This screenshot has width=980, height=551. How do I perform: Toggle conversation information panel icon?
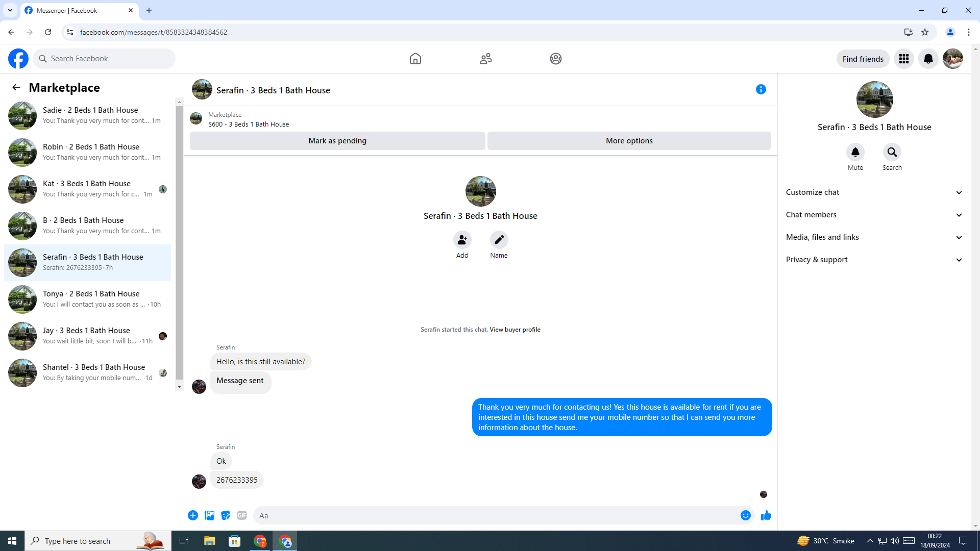click(761, 90)
